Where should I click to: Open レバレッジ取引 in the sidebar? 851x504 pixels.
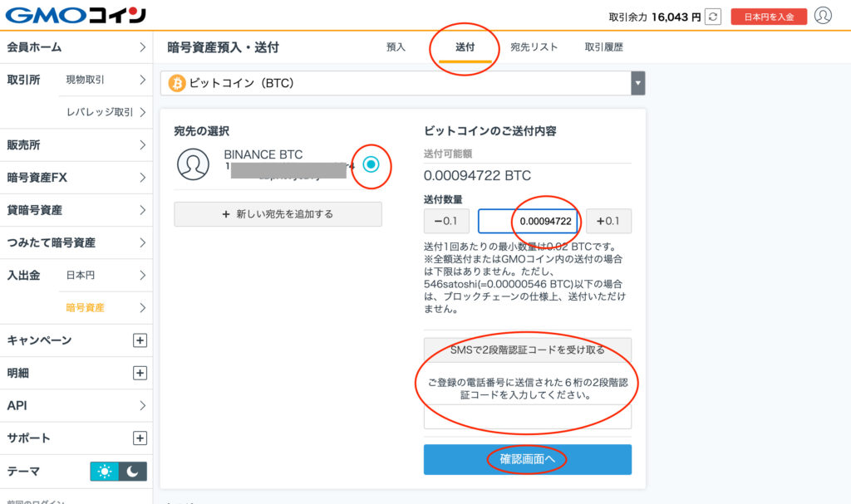106,112
